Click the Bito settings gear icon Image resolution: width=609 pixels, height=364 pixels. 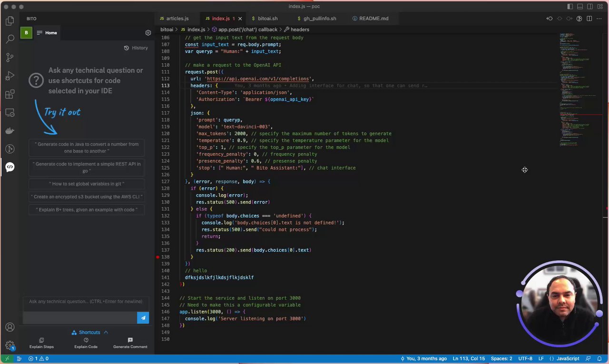[x=148, y=33]
